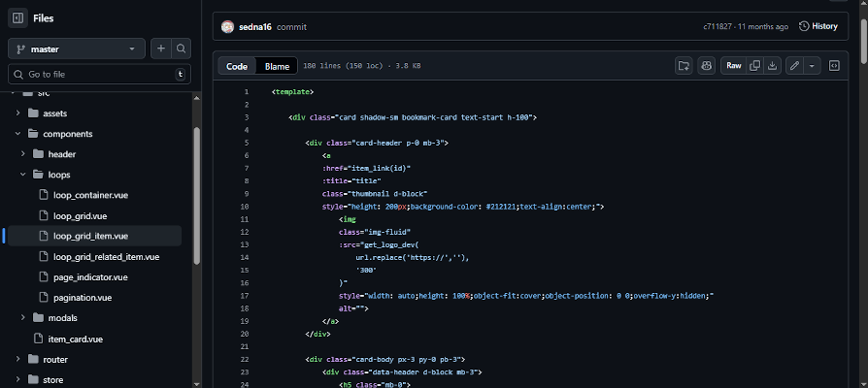Click line number 17
This screenshot has width=868, height=388.
245,296
